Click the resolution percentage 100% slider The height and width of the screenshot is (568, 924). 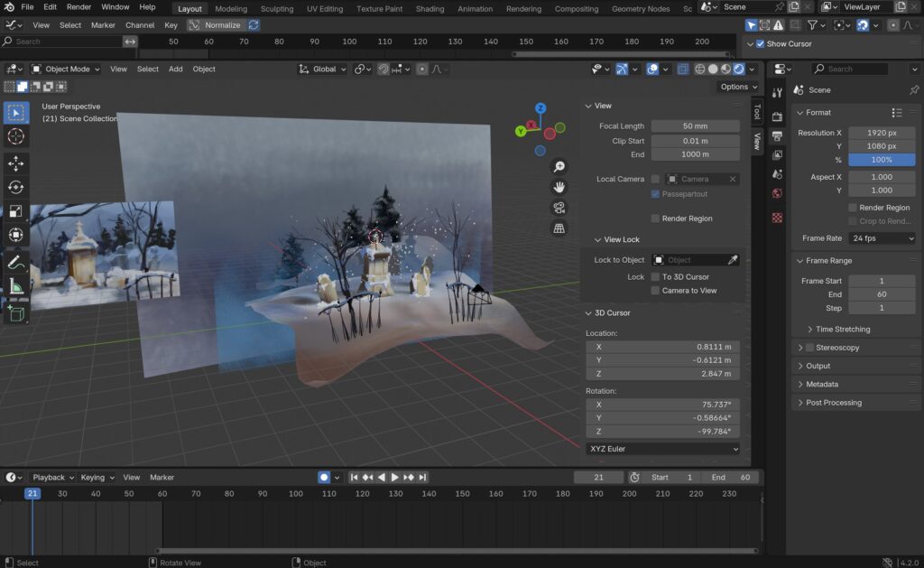tap(882, 159)
